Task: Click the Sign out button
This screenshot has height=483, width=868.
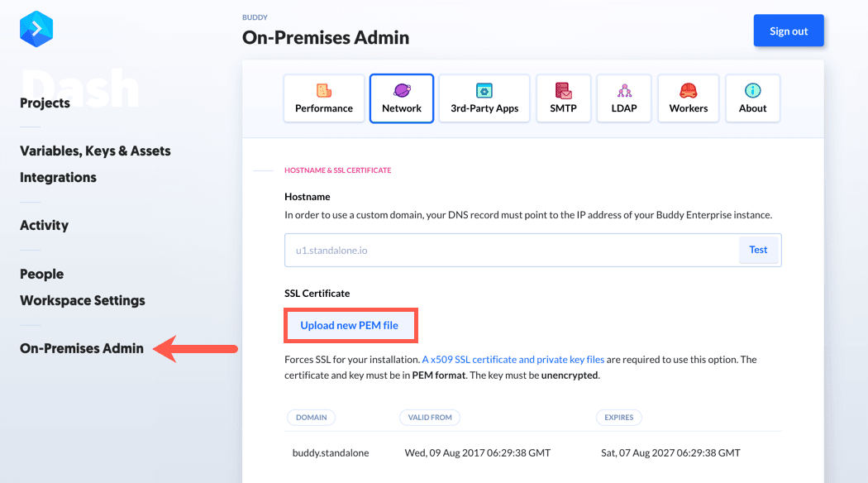Action: (x=788, y=30)
